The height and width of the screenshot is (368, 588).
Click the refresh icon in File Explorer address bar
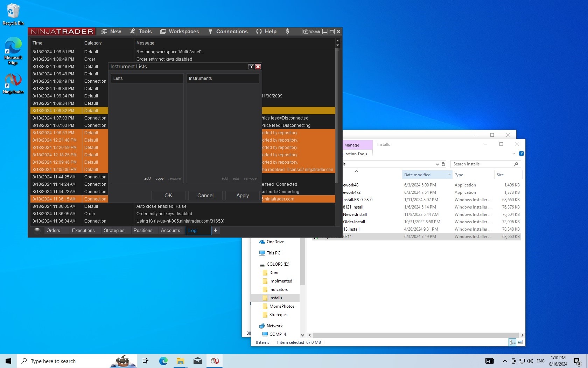[x=443, y=164]
